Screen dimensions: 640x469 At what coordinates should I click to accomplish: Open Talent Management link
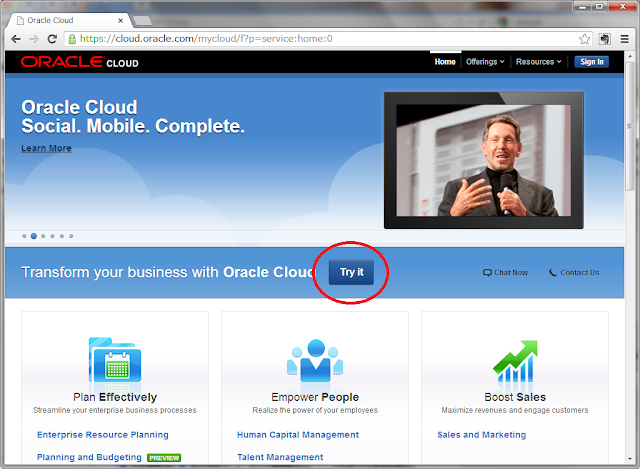coord(280,457)
